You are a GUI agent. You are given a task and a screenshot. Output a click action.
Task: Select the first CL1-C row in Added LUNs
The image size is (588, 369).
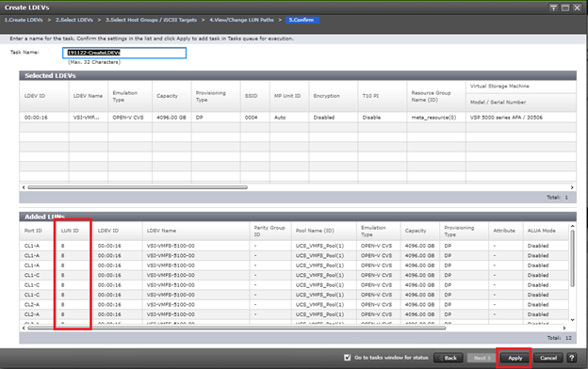click(294, 275)
